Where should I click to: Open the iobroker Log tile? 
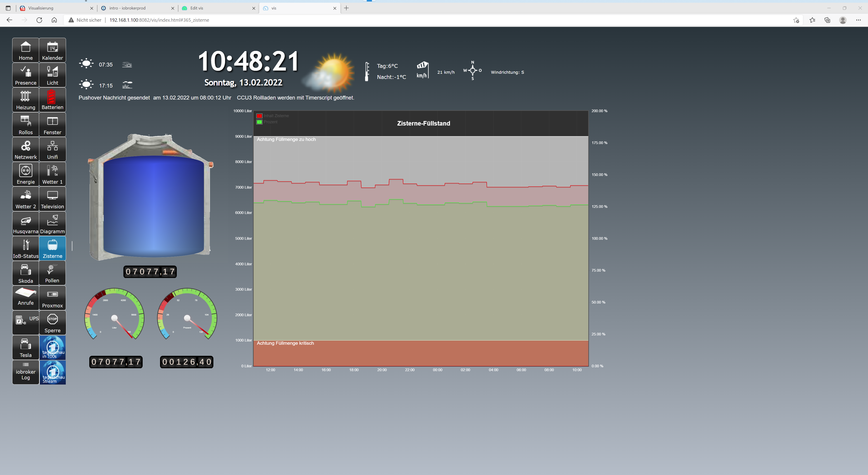point(26,372)
